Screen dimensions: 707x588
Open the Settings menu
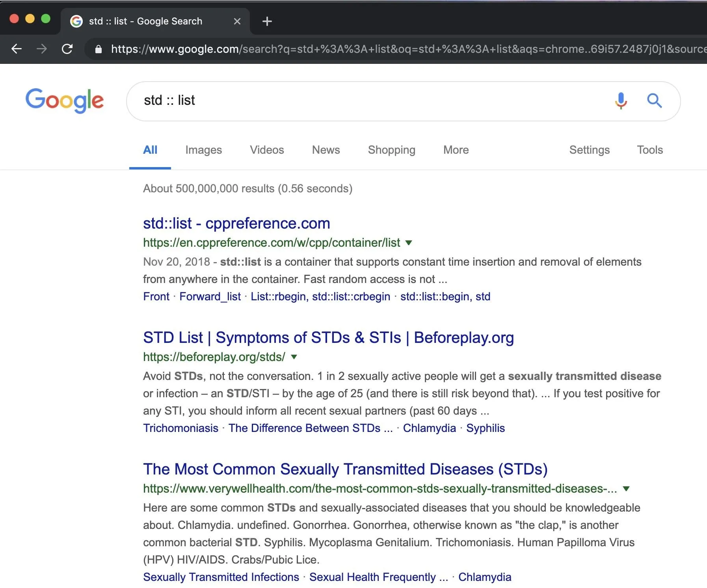[589, 150]
